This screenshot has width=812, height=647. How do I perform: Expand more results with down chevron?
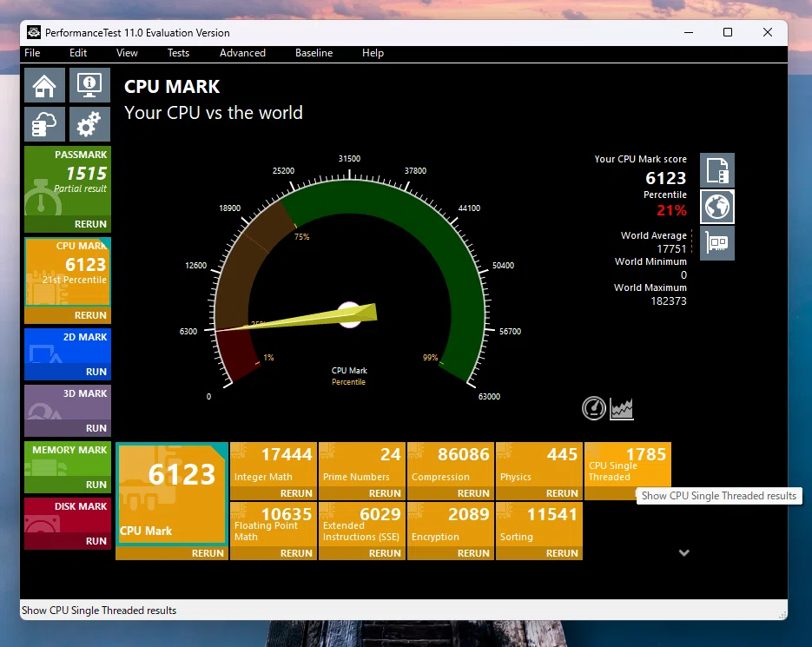click(684, 552)
